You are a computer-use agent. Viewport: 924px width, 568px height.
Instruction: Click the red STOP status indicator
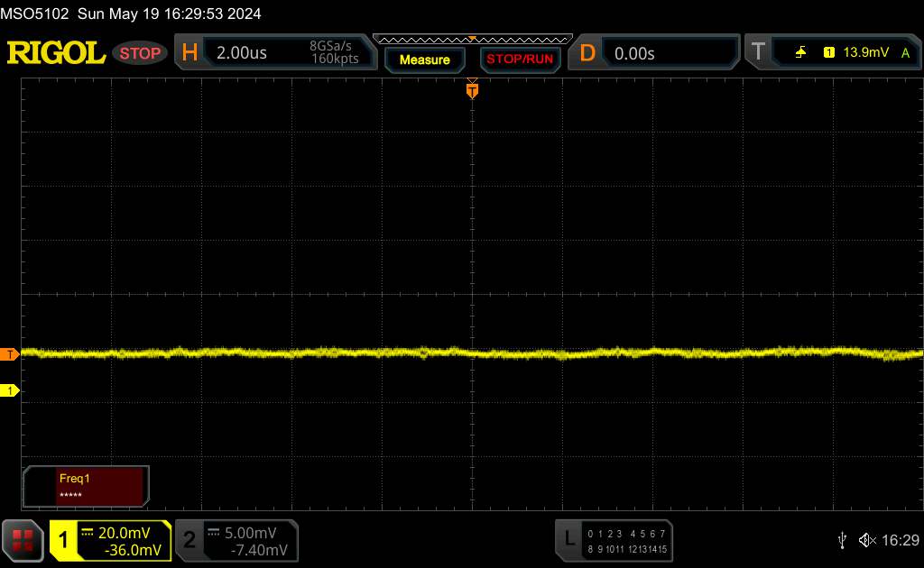point(140,53)
